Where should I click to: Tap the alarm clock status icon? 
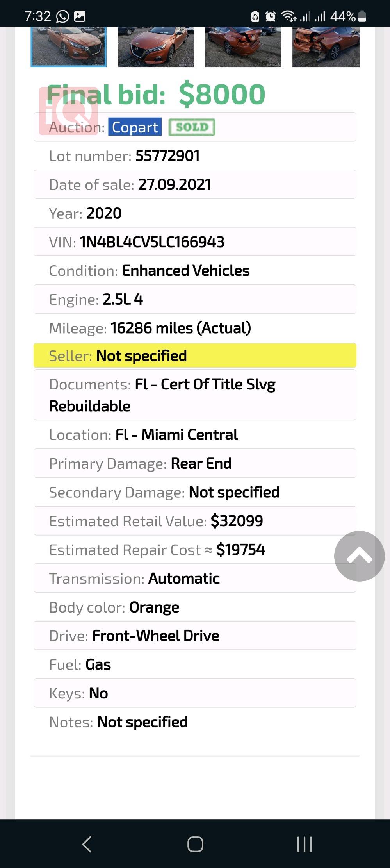pyautogui.click(x=270, y=16)
